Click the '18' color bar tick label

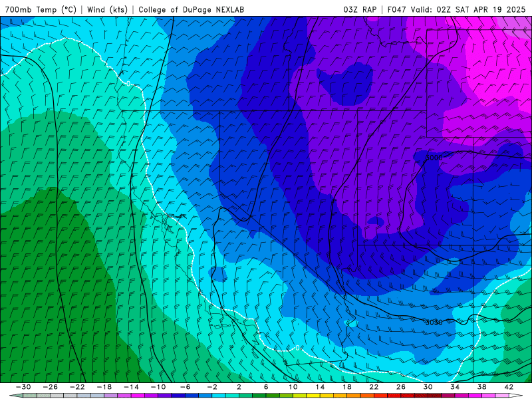click(x=346, y=387)
